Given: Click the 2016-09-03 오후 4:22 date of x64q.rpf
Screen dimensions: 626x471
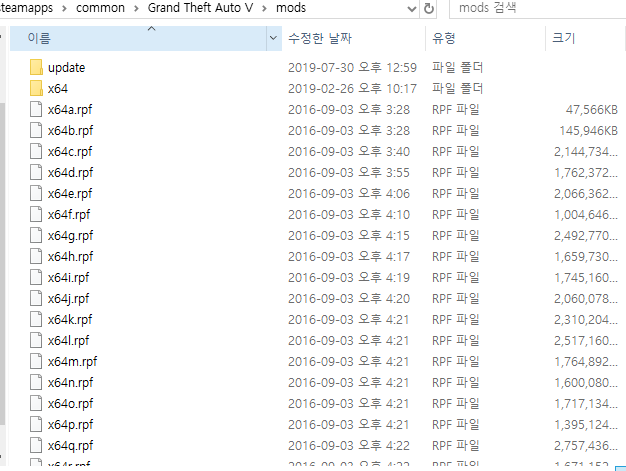Looking at the screenshot, I should [349, 445].
